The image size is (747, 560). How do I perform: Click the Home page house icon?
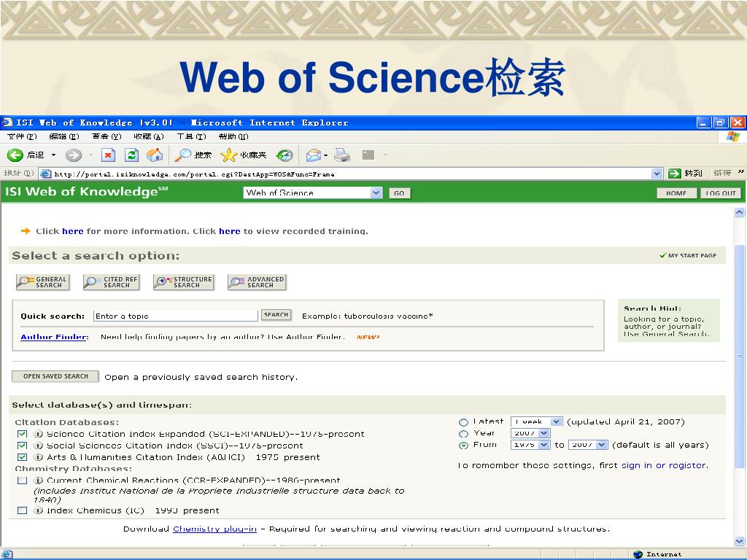pyautogui.click(x=155, y=155)
